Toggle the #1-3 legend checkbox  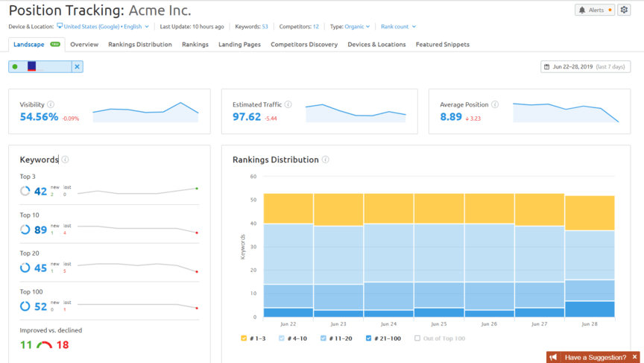click(x=244, y=338)
